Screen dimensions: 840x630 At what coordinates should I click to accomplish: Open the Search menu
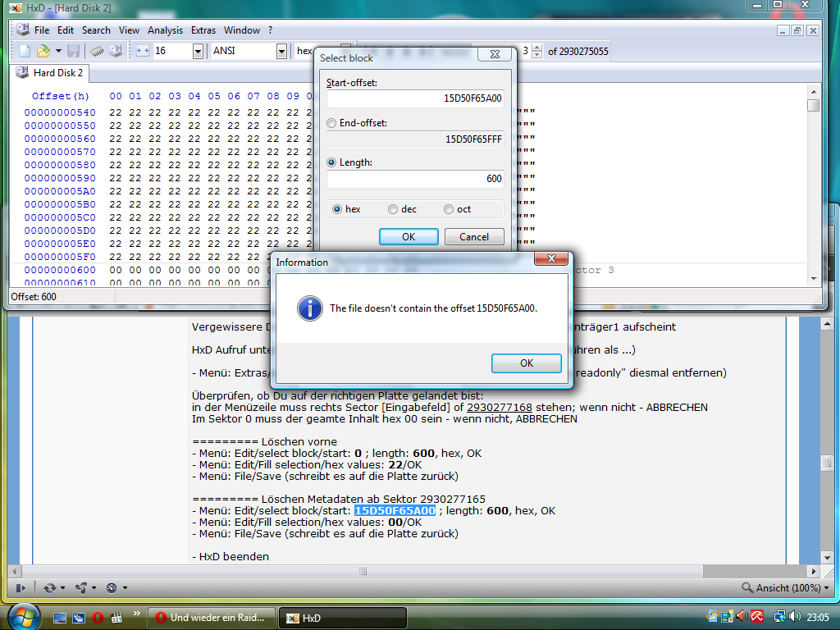tap(96, 30)
